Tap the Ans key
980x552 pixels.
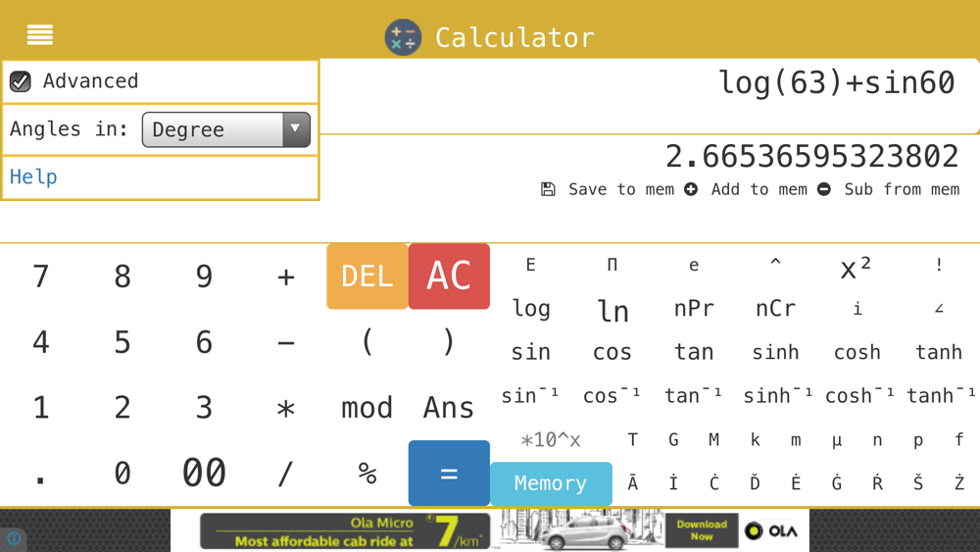(449, 408)
